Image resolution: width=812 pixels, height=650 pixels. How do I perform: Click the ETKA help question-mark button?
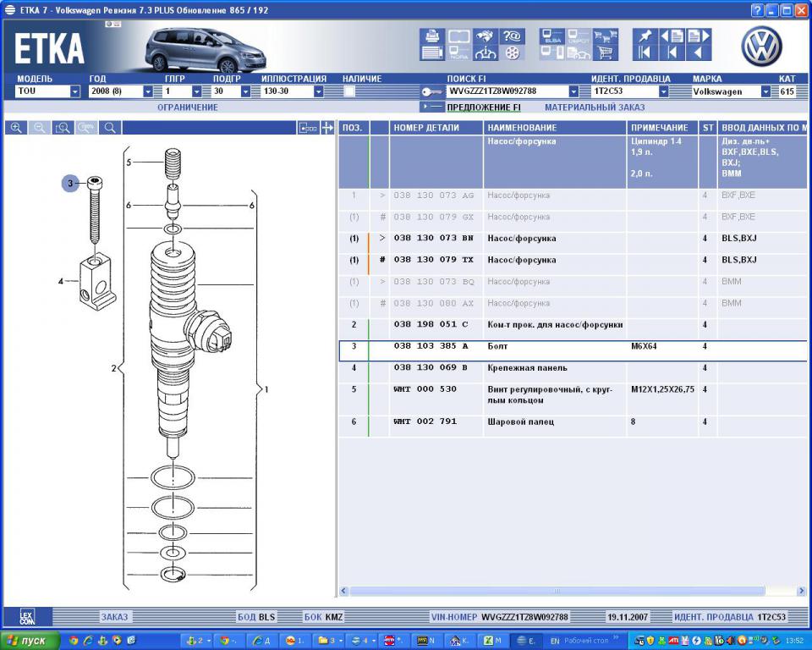757,10
